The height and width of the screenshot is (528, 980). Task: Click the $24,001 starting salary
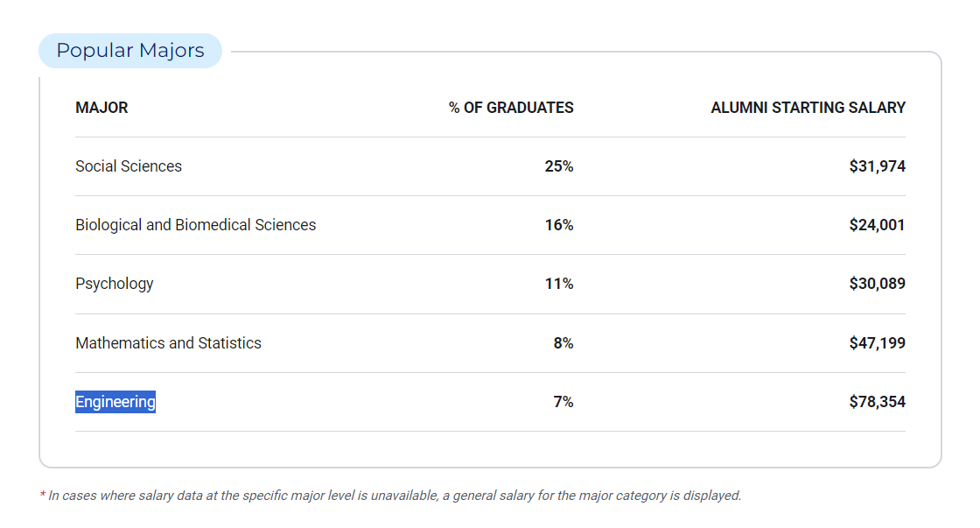coord(877,225)
